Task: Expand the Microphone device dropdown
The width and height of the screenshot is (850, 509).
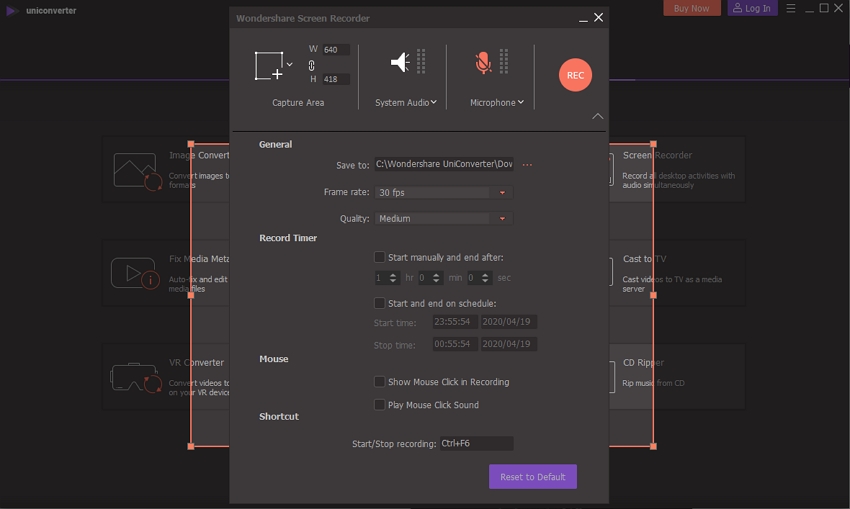Action: coord(521,102)
